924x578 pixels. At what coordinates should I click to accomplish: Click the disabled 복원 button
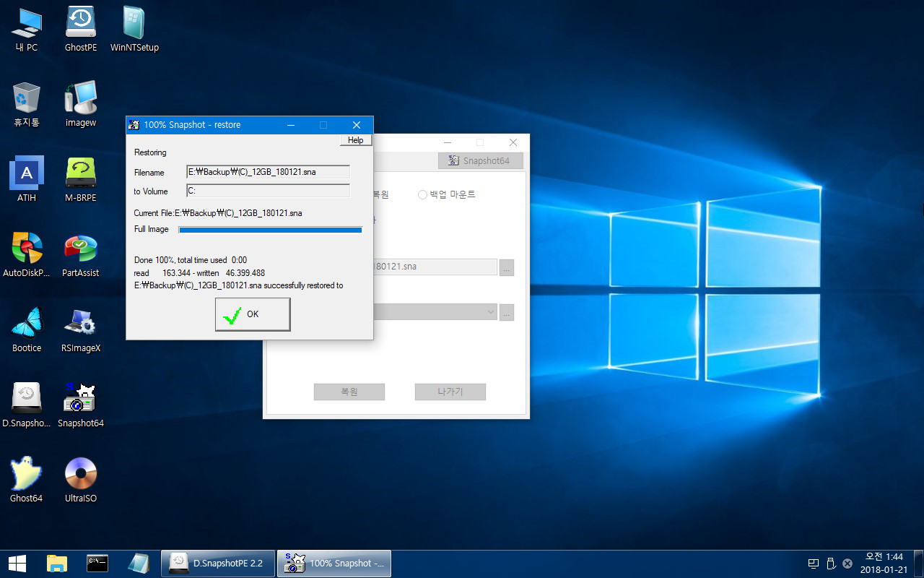tap(349, 392)
